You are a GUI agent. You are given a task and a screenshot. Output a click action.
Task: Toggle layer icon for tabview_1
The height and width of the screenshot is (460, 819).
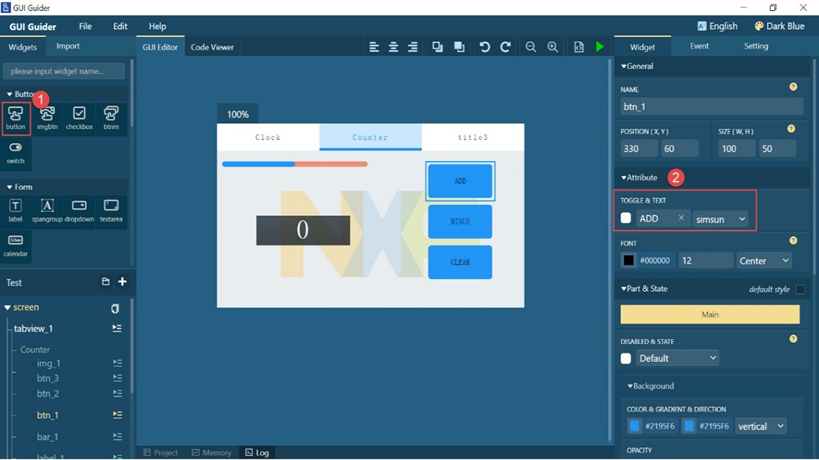coord(117,328)
